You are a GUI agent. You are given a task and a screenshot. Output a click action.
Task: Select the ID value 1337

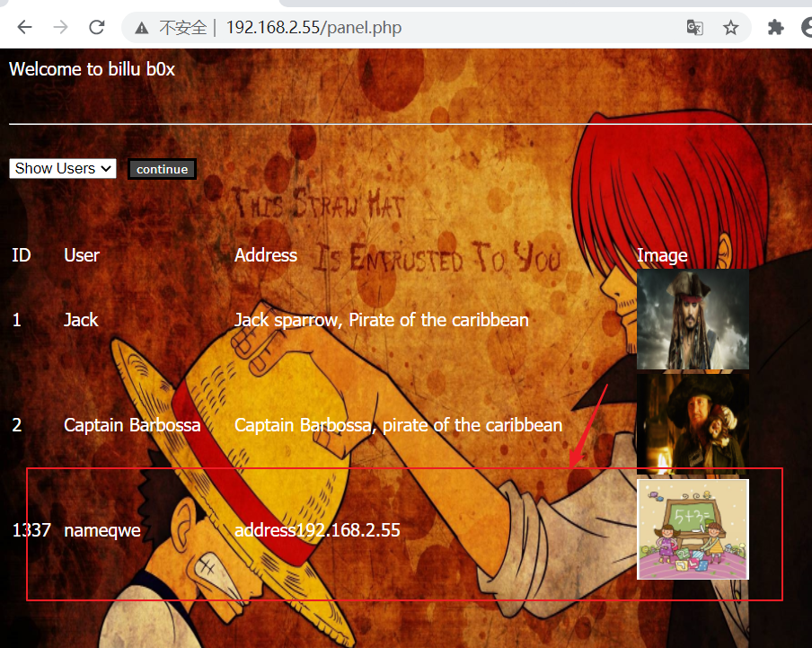(x=31, y=530)
